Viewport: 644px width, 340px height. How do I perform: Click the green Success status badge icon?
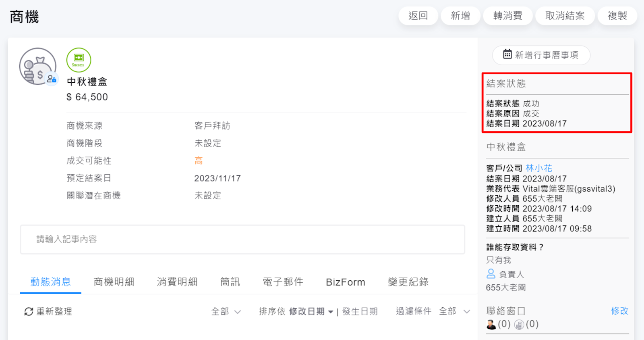pos(79,60)
